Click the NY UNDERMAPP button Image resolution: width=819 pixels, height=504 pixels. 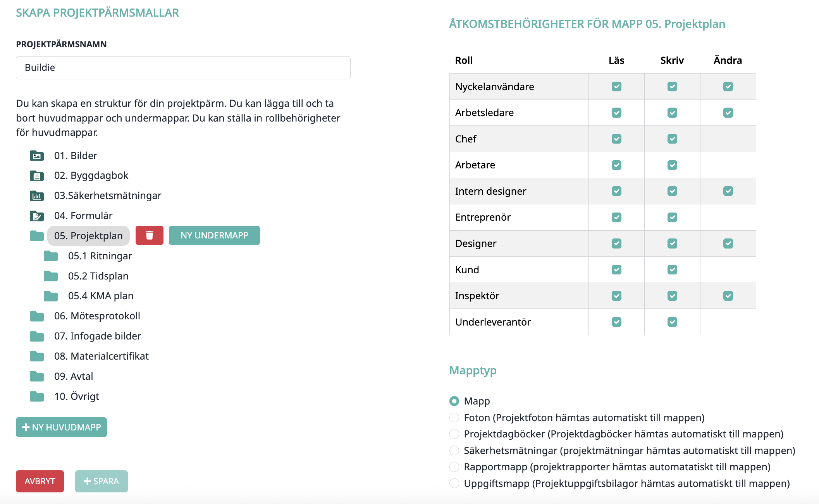pyautogui.click(x=214, y=235)
